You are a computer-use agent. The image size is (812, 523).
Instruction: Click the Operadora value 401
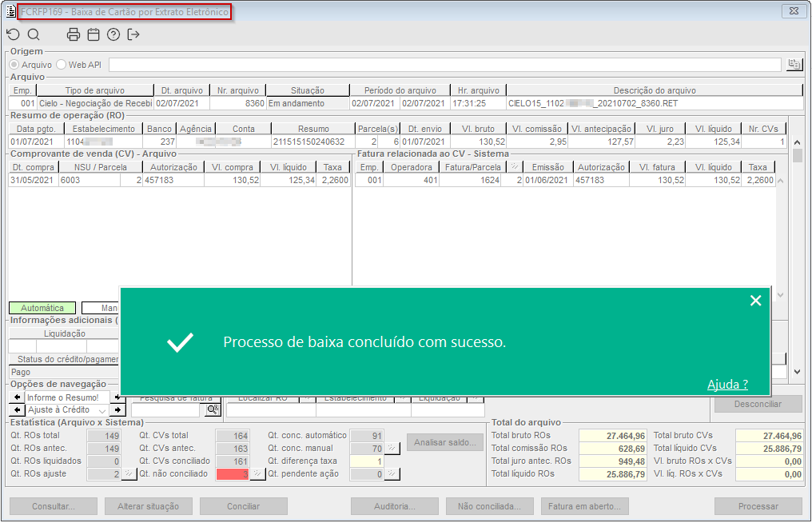pos(411,180)
